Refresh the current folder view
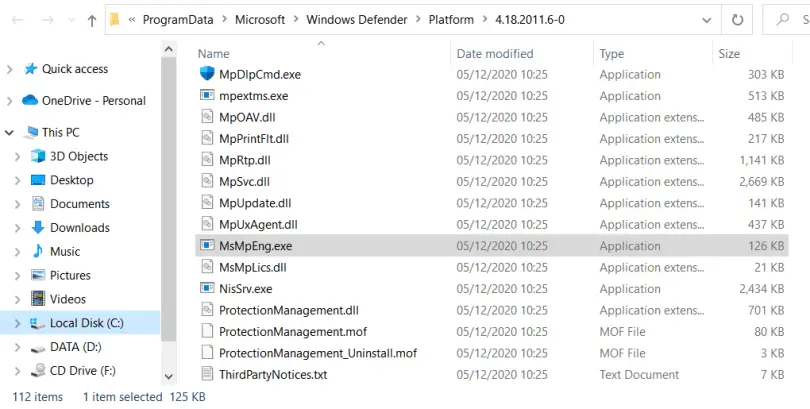The image size is (810, 409). [x=737, y=20]
